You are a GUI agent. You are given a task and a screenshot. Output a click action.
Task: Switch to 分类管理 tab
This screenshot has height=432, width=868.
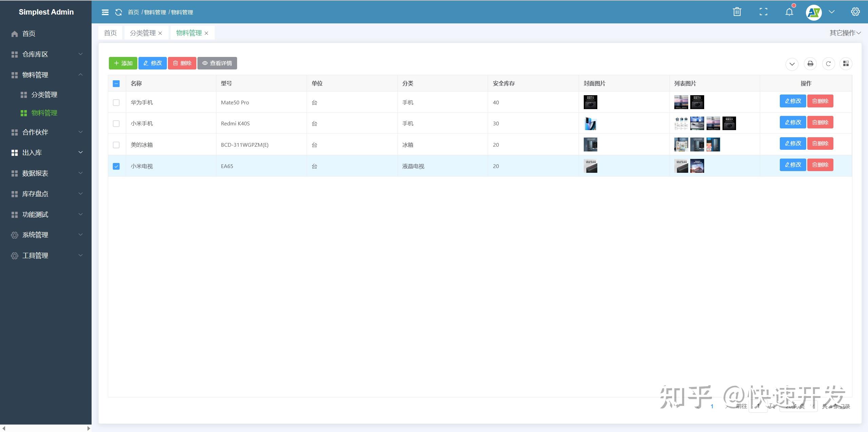coord(142,33)
